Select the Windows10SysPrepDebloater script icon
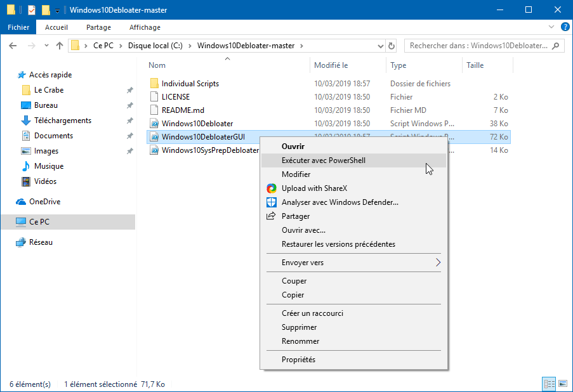 pos(155,150)
